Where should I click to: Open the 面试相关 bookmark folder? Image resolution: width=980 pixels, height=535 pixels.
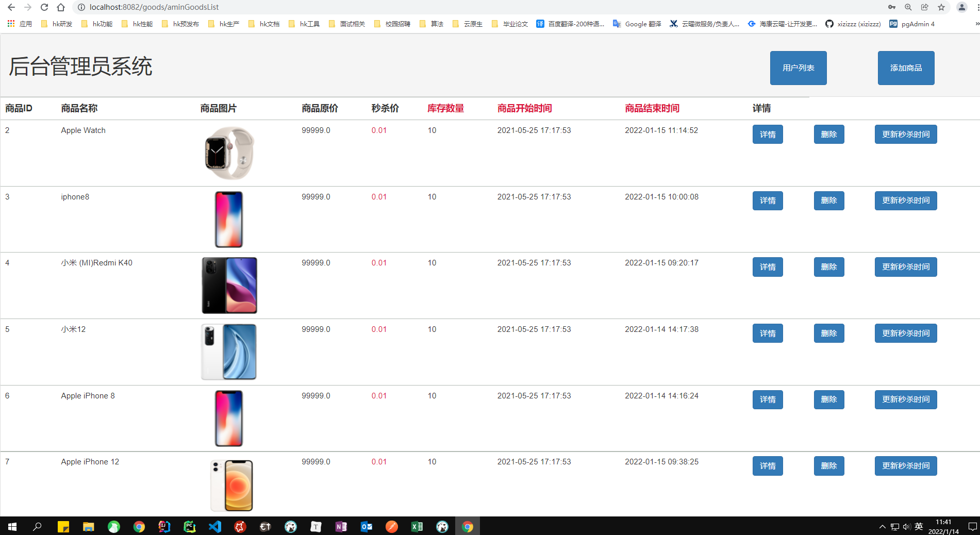coord(347,24)
